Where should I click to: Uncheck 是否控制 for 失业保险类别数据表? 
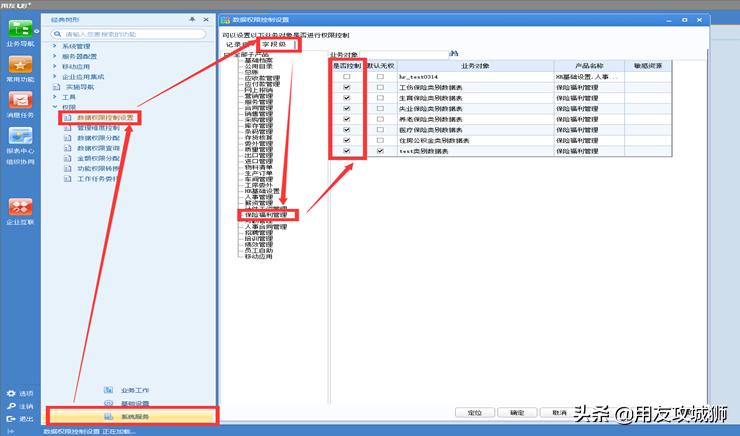[x=347, y=109]
